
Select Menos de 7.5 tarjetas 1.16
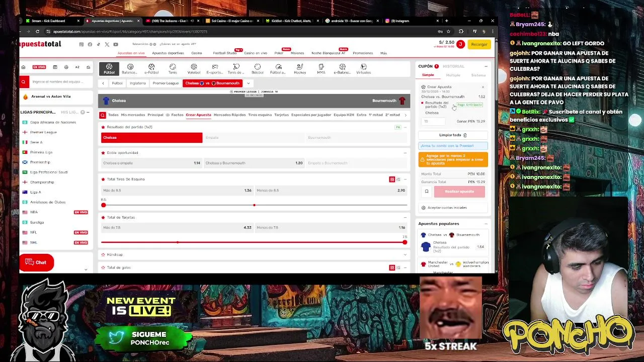click(331, 227)
